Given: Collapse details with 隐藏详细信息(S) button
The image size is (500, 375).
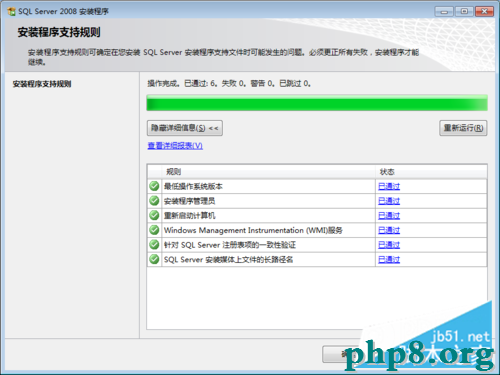Looking at the screenshot, I should click(x=185, y=128).
